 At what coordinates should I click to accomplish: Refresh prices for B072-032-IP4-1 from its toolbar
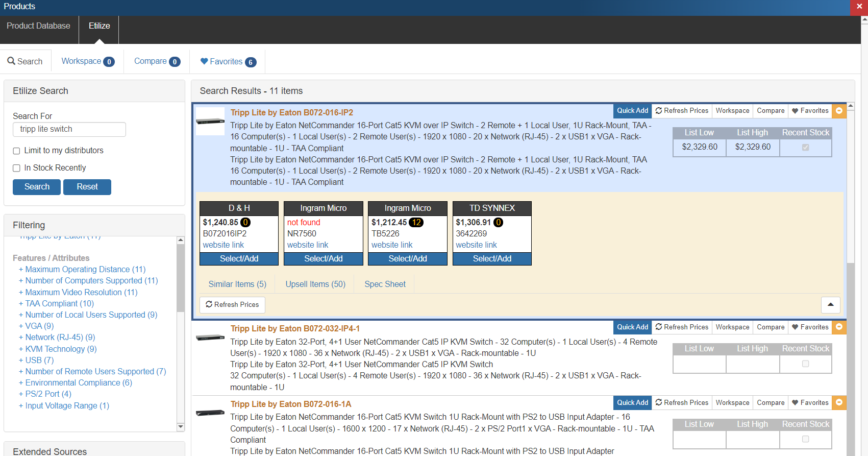point(682,327)
